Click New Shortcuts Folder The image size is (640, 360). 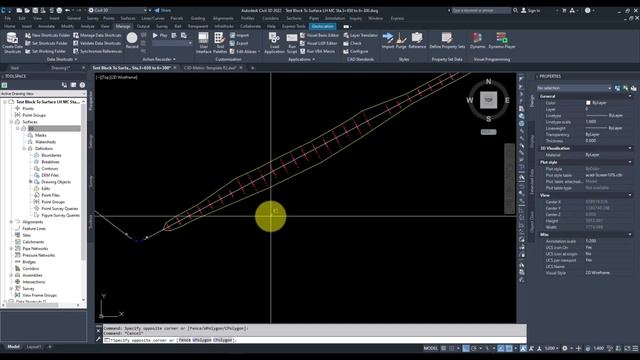[x=47, y=36]
